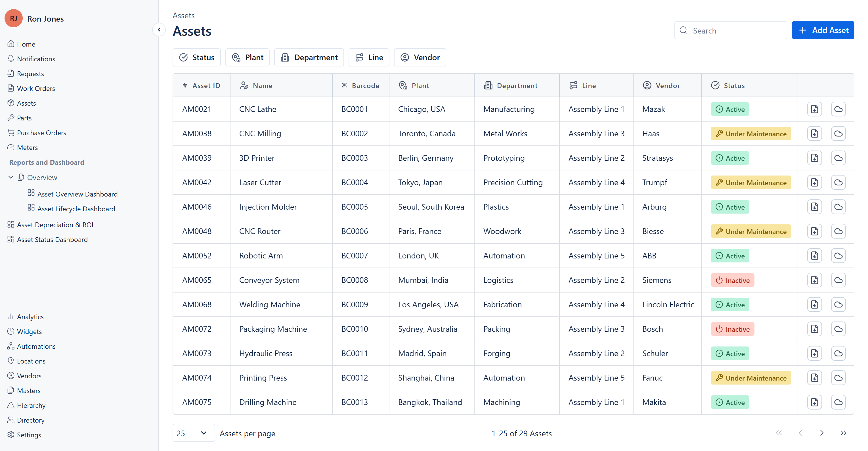The width and height of the screenshot is (868, 451).
Task: Open the 25 assets per page dropdown
Action: point(194,433)
